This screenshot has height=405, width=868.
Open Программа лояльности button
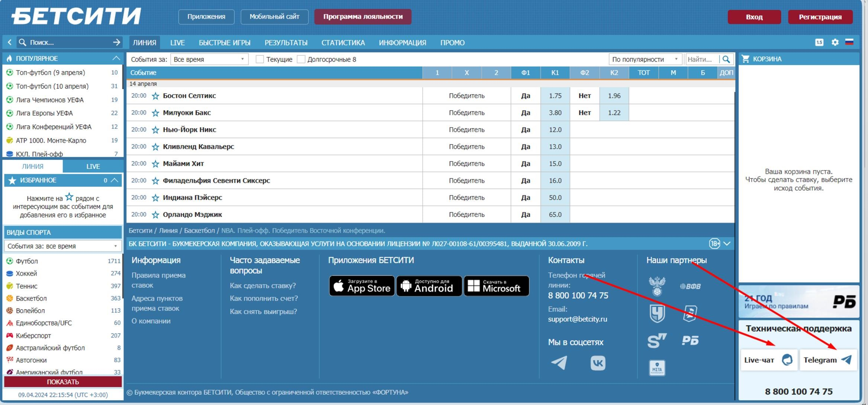pos(363,17)
